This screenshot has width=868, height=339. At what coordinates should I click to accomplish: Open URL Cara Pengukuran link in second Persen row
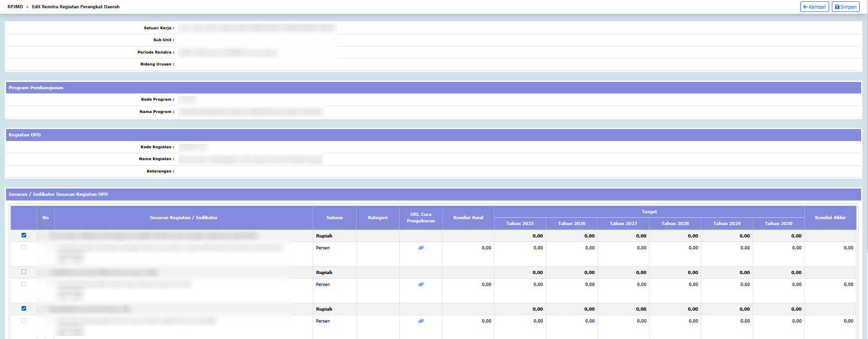click(421, 285)
